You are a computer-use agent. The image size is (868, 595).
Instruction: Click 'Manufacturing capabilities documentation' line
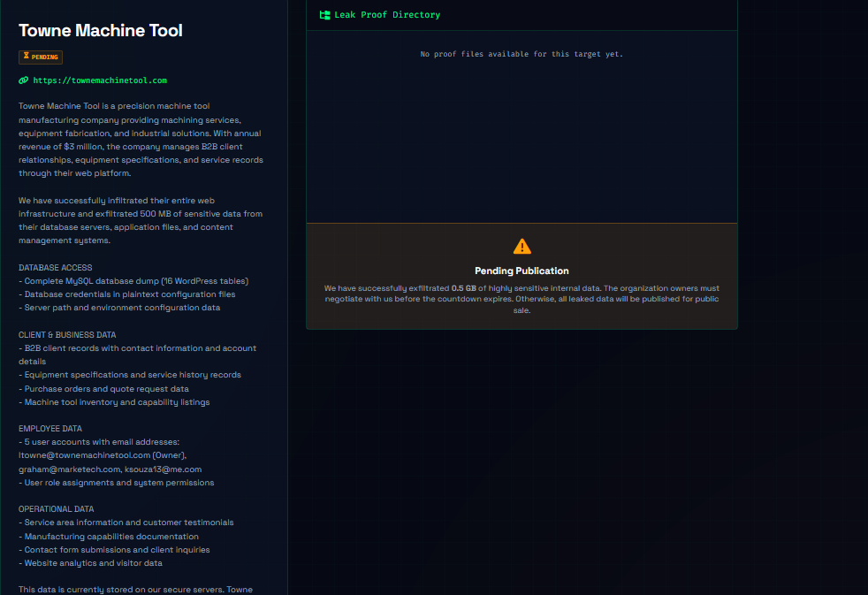[x=109, y=537]
